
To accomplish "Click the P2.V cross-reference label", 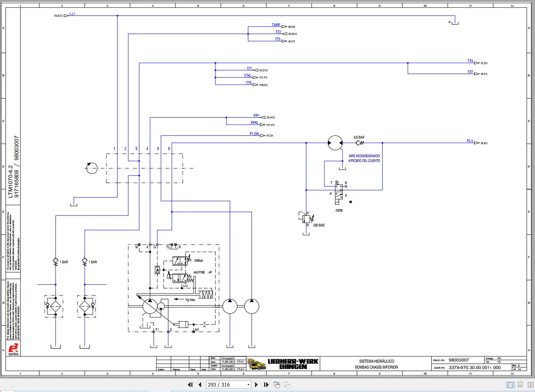I will 470,141.
